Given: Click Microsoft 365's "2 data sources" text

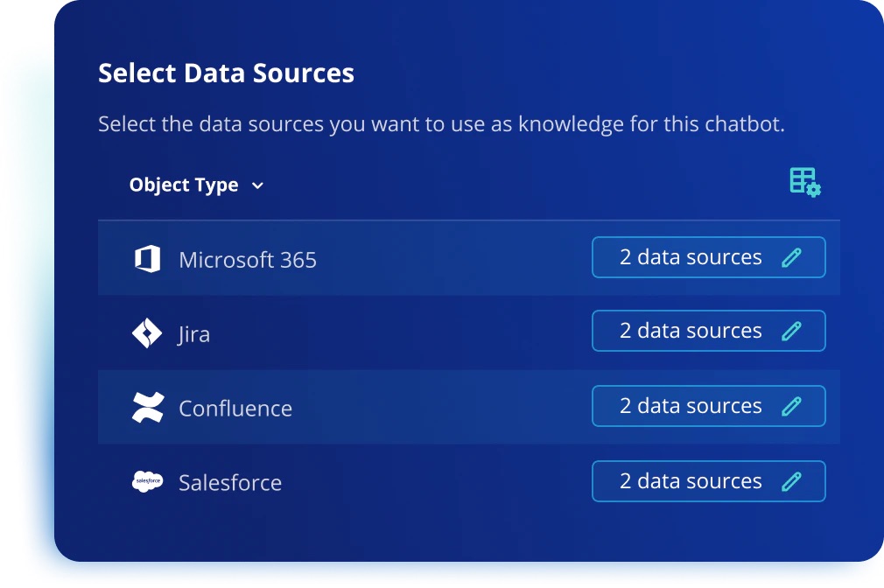Looking at the screenshot, I should coord(691,257).
